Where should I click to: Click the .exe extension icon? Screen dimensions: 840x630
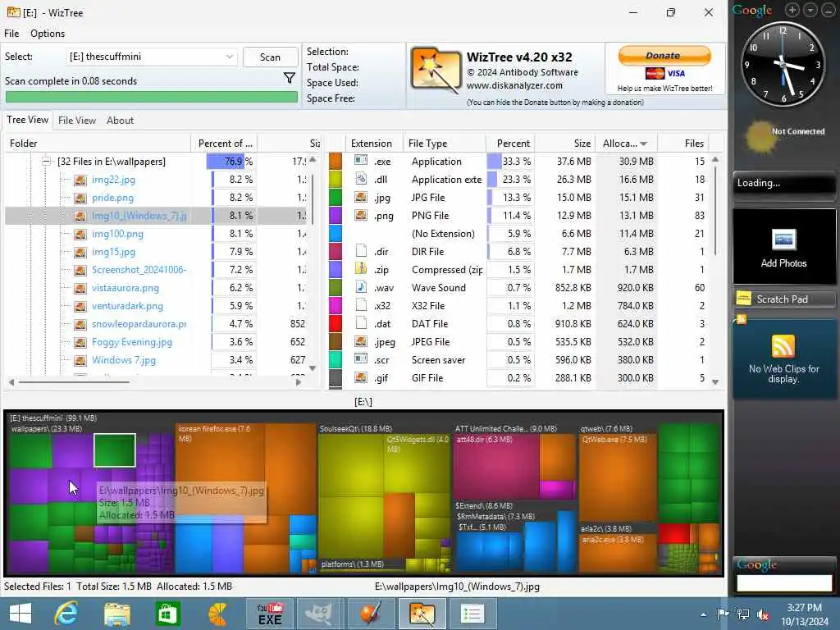[361, 161]
